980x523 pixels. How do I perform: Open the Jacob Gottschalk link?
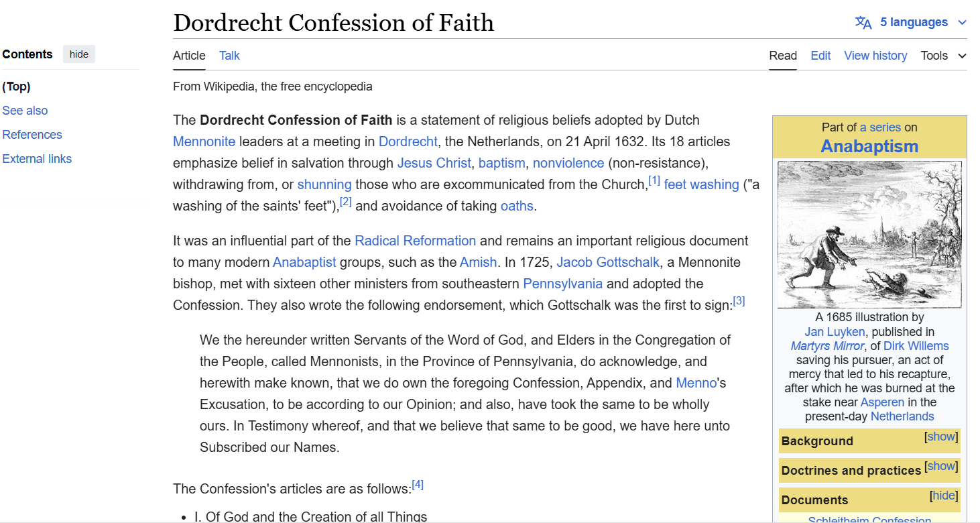pos(608,262)
